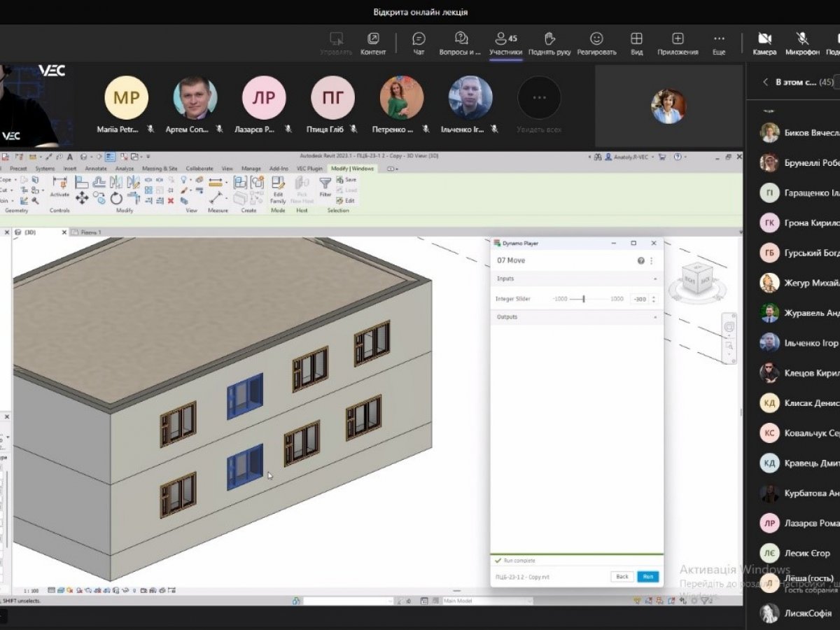The image size is (840, 630).
Task: Select participant Ковальчук in the participants list
Action: [799, 433]
